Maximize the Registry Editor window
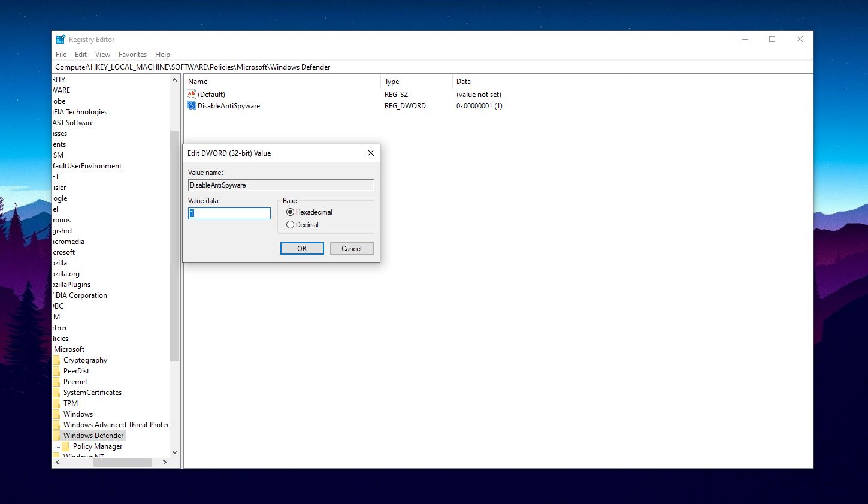Image resolution: width=868 pixels, height=504 pixels. 772,40
